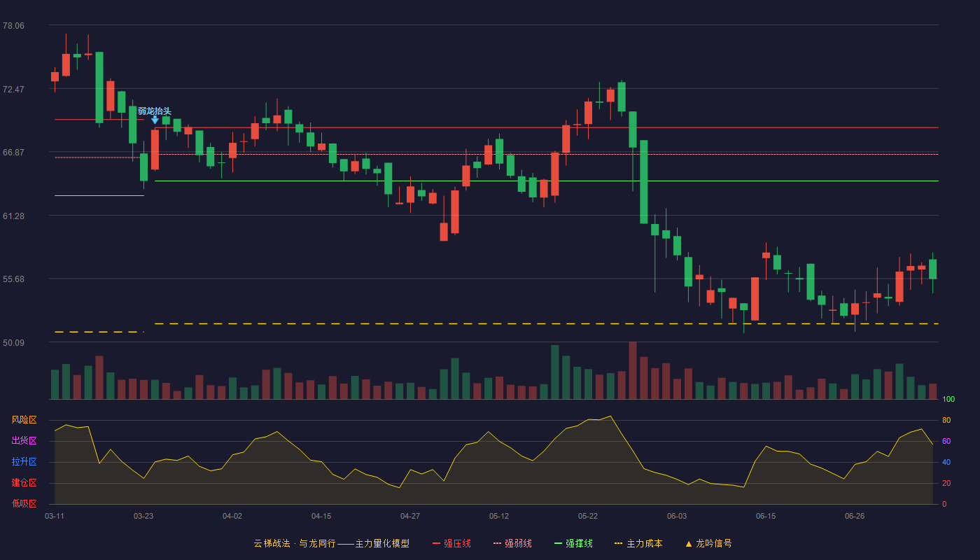Screen dimensions: 980x560
Task: Select the 拉升区 zone label
Action: pyautogui.click(x=24, y=462)
